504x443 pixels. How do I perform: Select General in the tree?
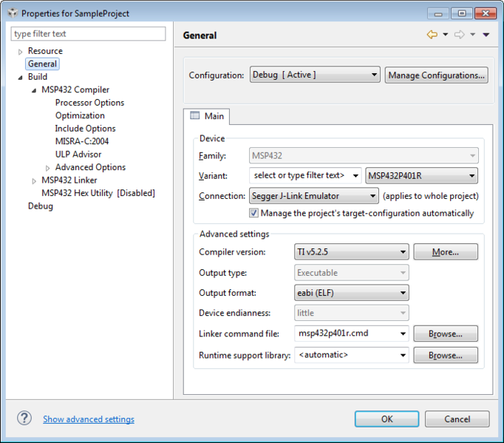point(42,64)
